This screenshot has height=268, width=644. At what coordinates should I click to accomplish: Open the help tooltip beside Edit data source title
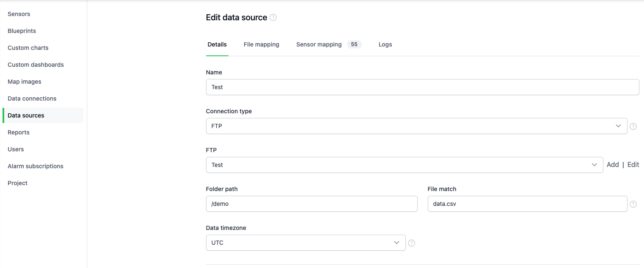[x=273, y=17]
